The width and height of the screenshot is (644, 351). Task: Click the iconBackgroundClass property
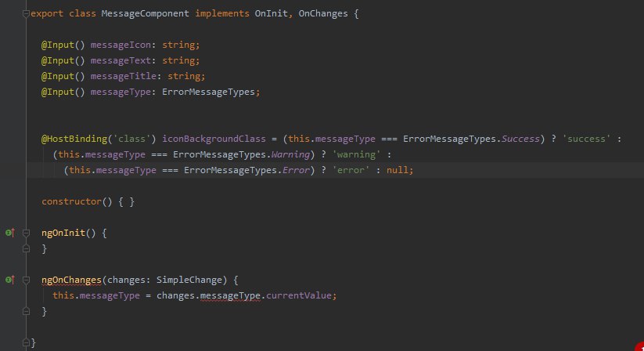point(214,139)
